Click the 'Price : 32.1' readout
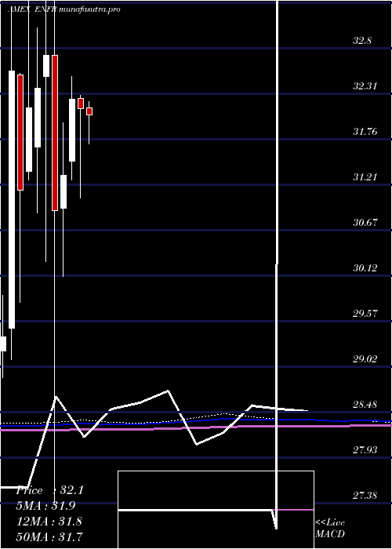The image size is (392, 549). click(49, 490)
